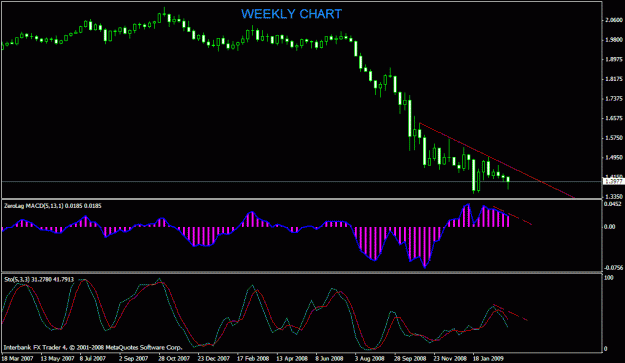Click the 2 Sep 2007 date label
625x363 pixels.
tap(133, 358)
